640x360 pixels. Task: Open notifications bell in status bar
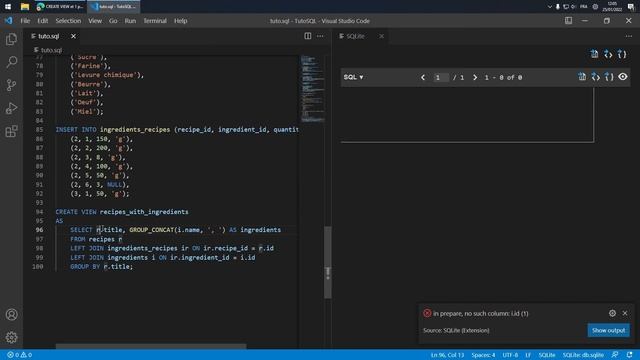629,355
